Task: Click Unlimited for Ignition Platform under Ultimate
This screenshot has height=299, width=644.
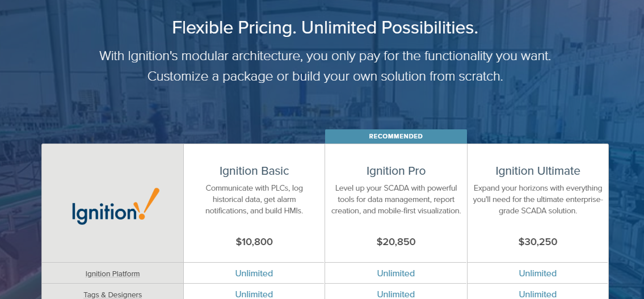Action: [538, 273]
